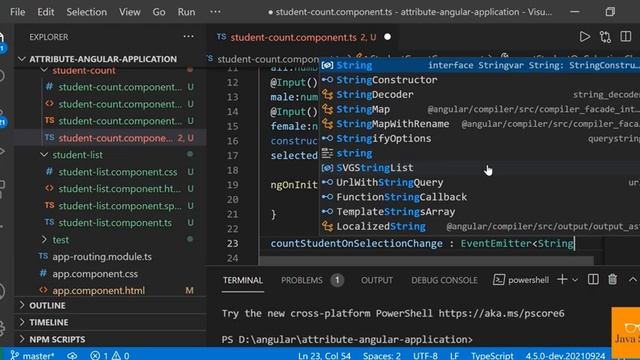Switch to the PROBLEMS tab
The image size is (640, 360).
point(302,280)
